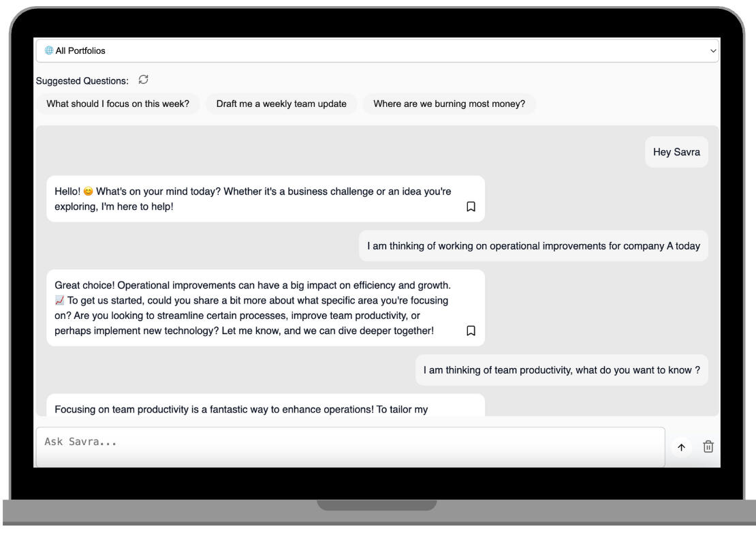Click the "Suggested Questions:" label
This screenshot has height=533, width=756.
coord(82,80)
